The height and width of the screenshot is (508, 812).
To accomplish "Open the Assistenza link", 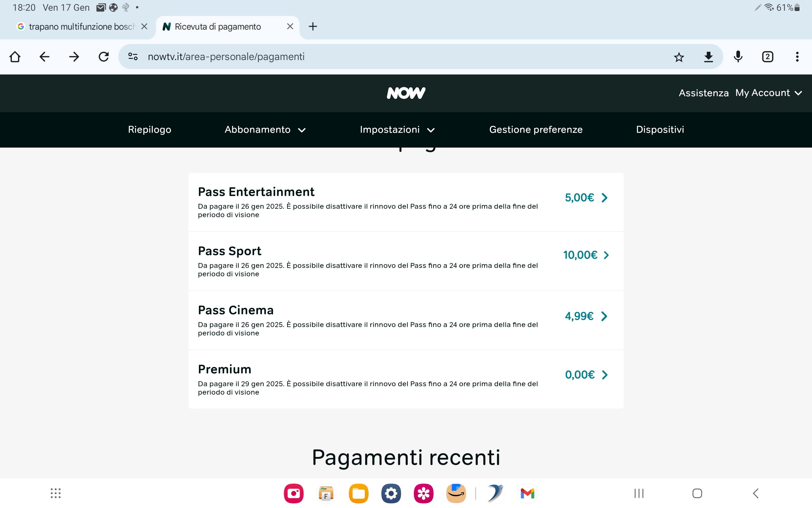I will 704,93.
